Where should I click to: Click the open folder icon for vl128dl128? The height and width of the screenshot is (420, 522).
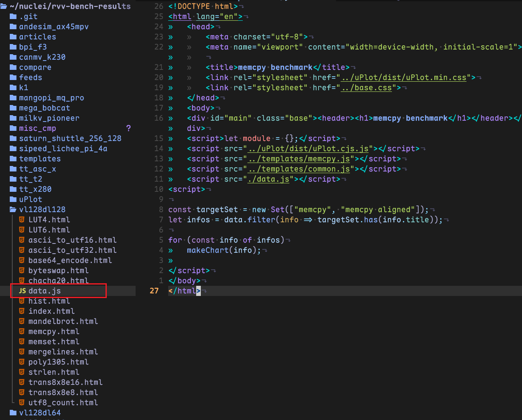pyautogui.click(x=13, y=210)
